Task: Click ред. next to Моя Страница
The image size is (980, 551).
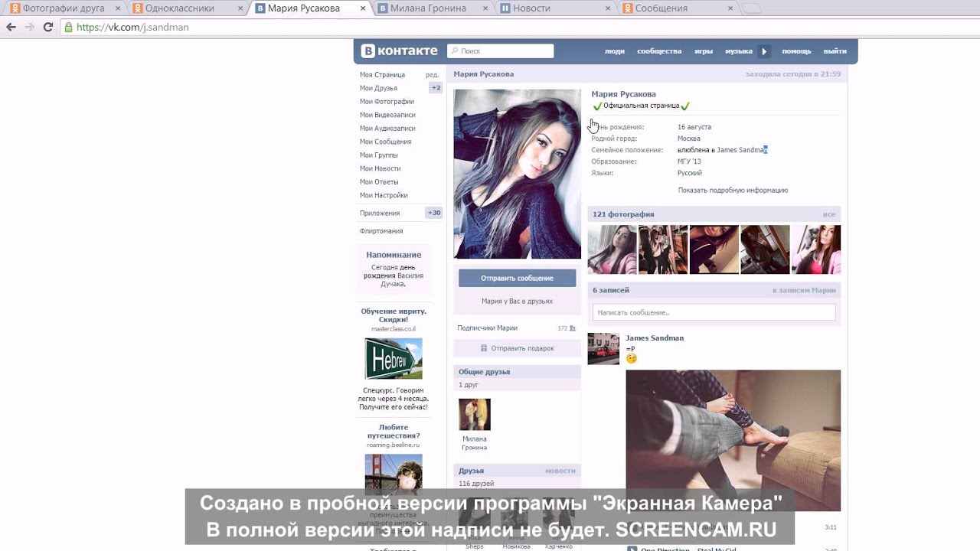Action: coord(433,75)
